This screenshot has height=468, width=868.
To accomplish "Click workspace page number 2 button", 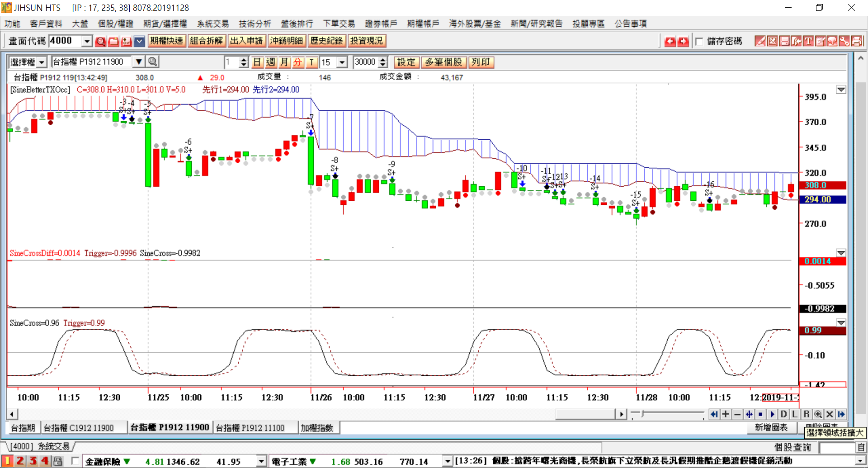I will [20, 461].
